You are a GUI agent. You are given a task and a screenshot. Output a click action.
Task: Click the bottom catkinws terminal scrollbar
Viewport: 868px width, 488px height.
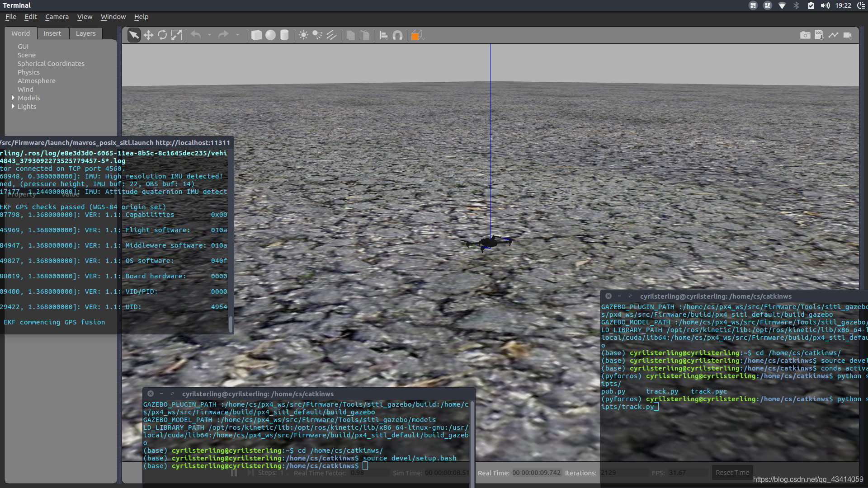pyautogui.click(x=472, y=444)
